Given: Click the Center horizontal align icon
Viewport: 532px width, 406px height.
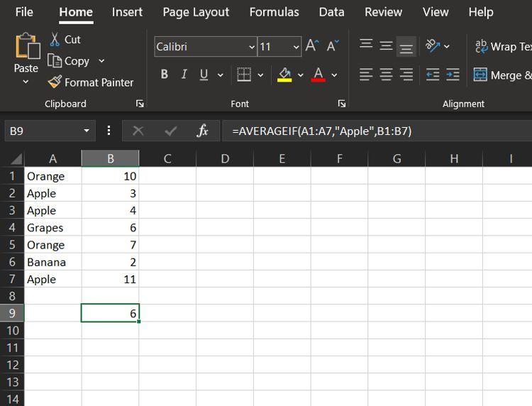Looking at the screenshot, I should (x=386, y=75).
